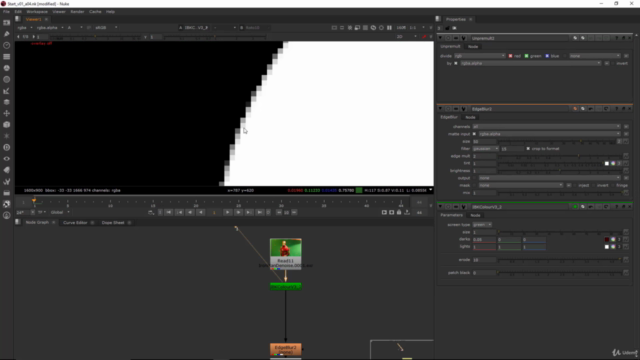The height and width of the screenshot is (360, 640).
Task: Open the Cache menu
Action: pyautogui.click(x=95, y=11)
